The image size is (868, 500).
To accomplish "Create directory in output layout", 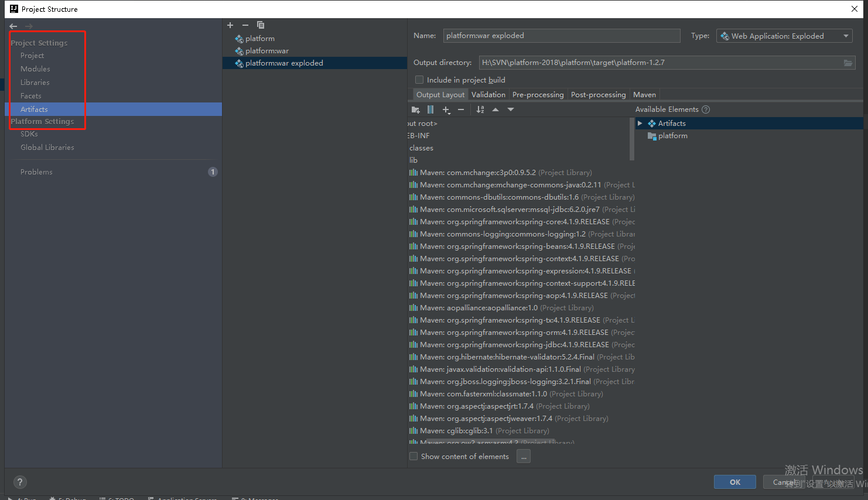I will 416,109.
